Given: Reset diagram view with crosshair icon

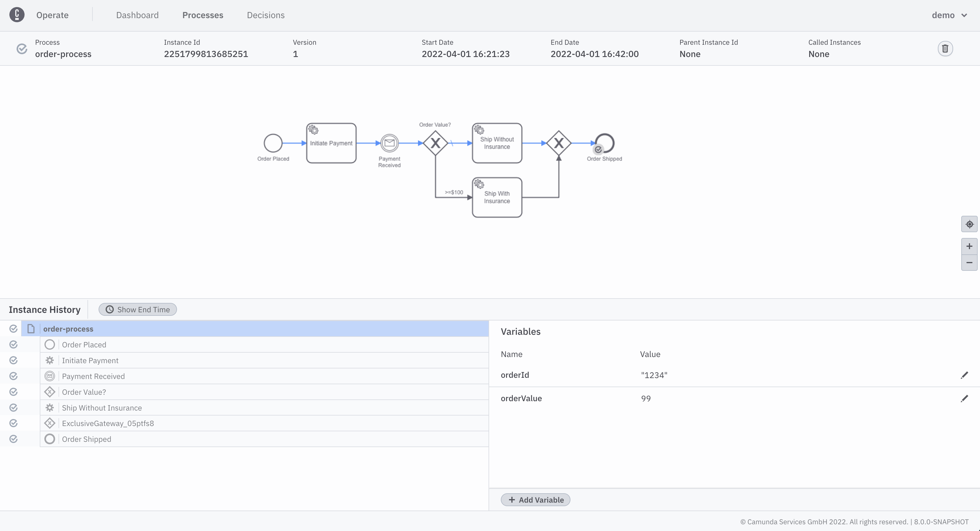Looking at the screenshot, I should coord(969,224).
